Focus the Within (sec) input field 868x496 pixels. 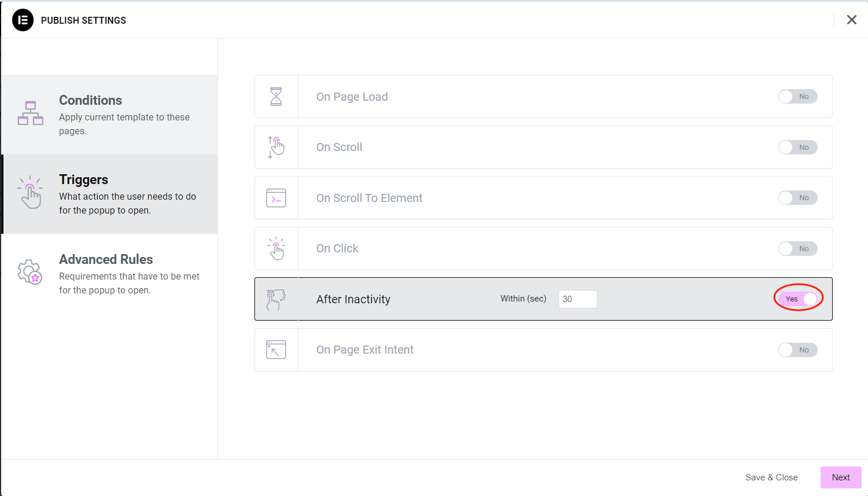[577, 299]
